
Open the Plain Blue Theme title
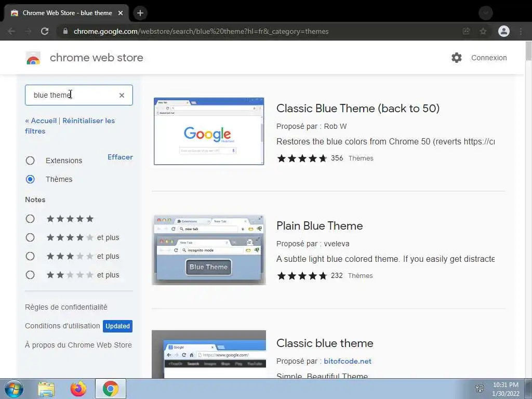click(320, 225)
